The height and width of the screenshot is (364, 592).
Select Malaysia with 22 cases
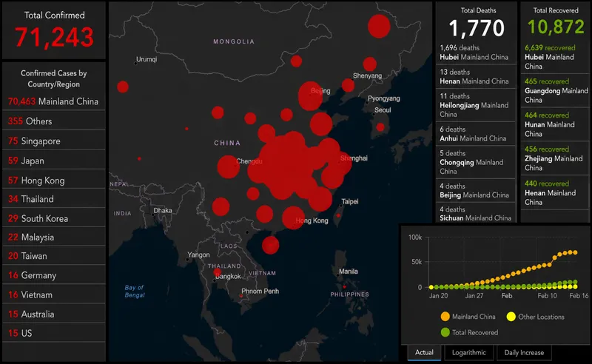[53, 237]
